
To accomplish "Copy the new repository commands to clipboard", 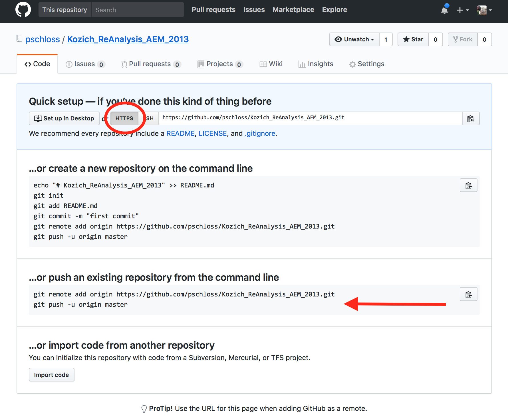I will (x=468, y=185).
